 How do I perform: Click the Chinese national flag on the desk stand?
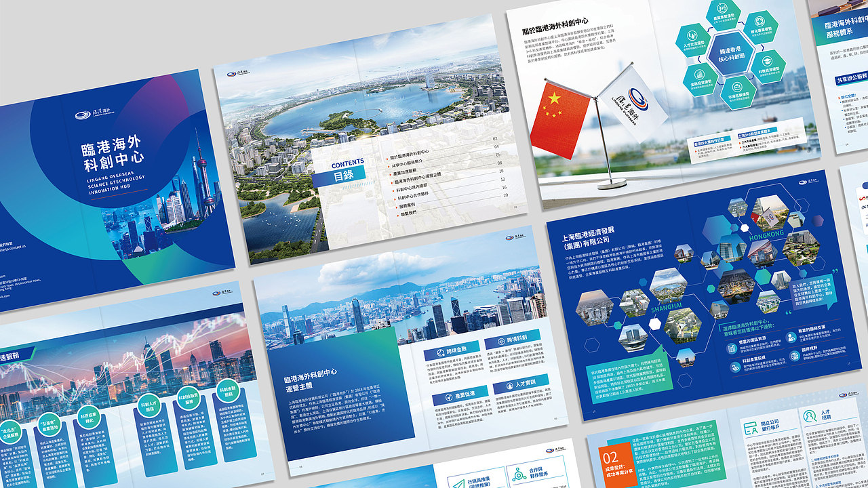click(559, 121)
